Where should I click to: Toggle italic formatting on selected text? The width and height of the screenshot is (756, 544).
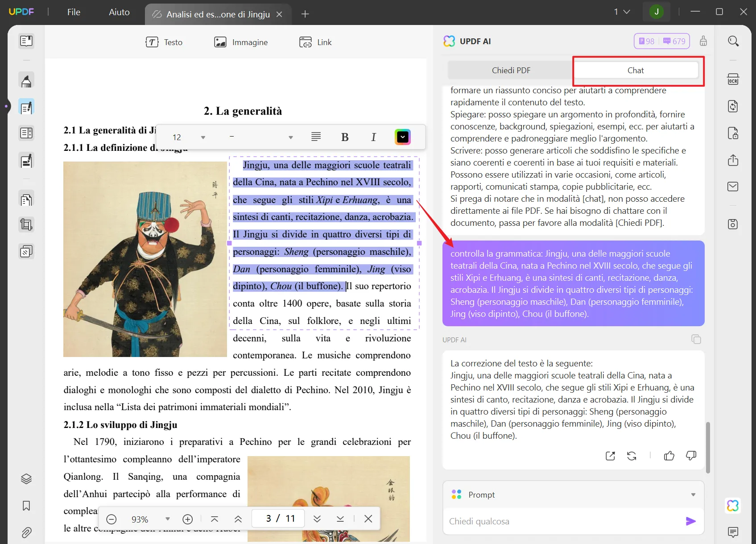(373, 137)
